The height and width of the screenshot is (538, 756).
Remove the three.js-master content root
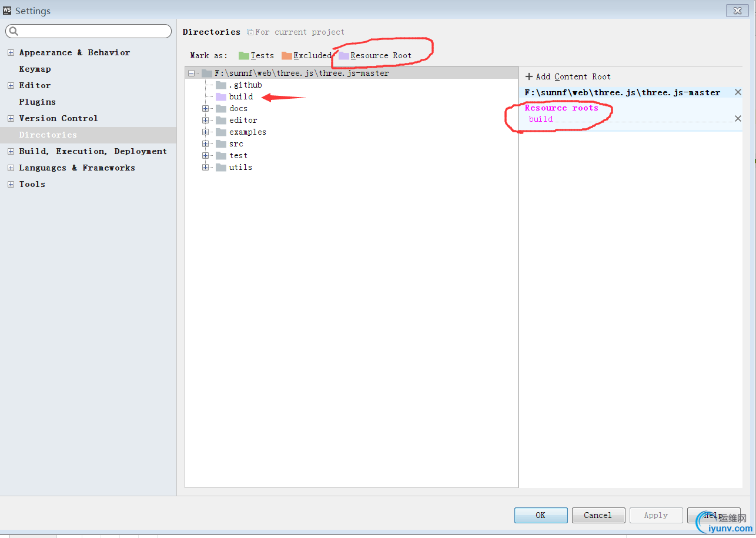pos(738,92)
